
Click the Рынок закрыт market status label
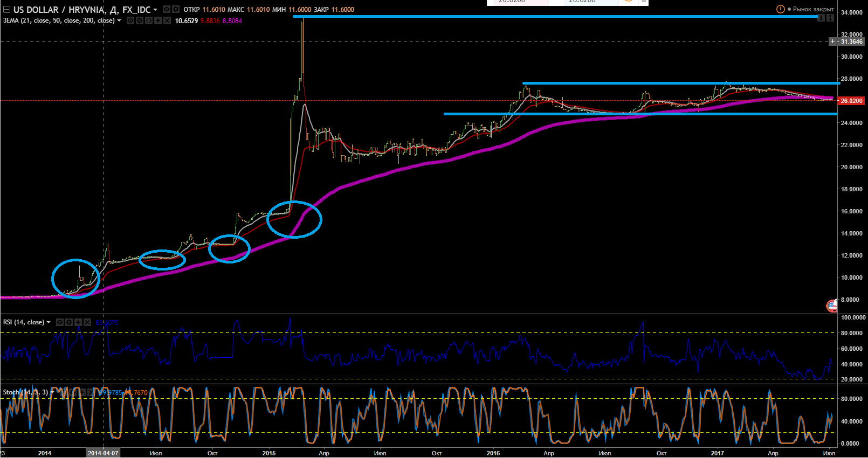click(x=813, y=9)
